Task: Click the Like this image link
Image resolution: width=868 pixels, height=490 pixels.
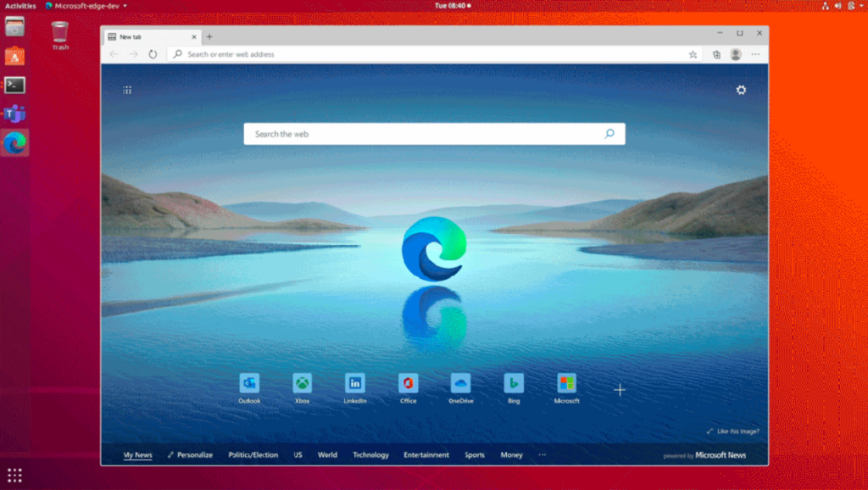Action: [x=733, y=432]
